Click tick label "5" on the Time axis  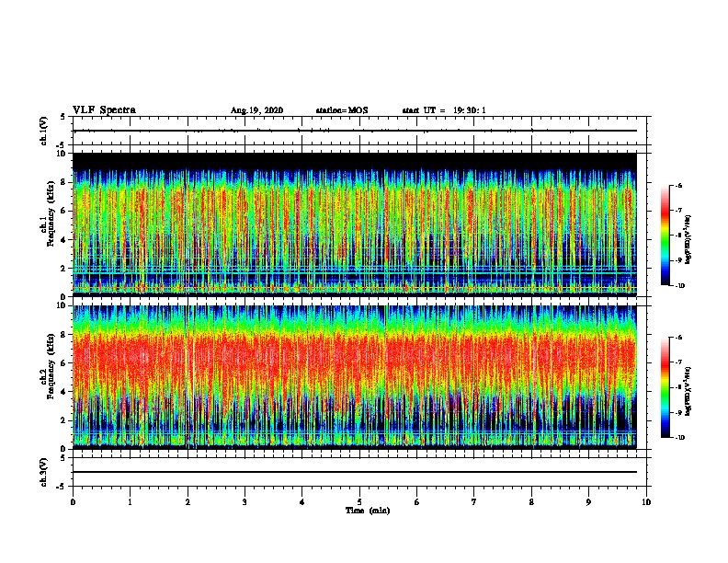[x=359, y=502]
